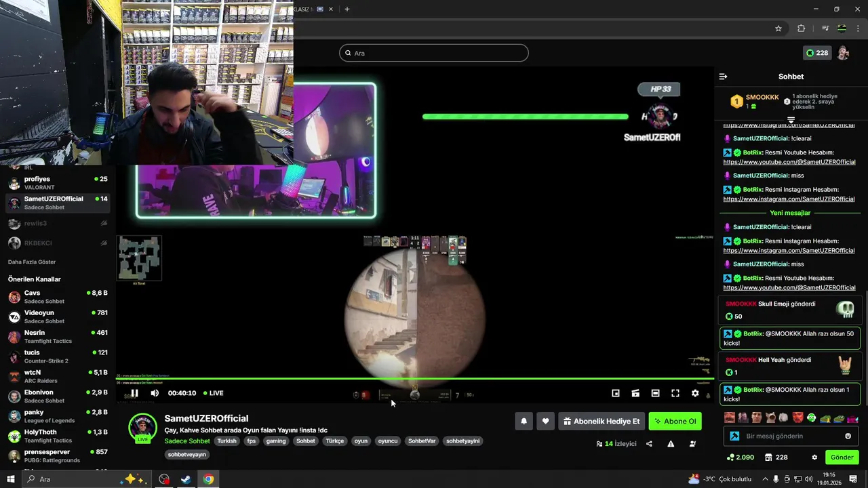
Task: Click the chat message input field
Action: [x=791, y=436]
